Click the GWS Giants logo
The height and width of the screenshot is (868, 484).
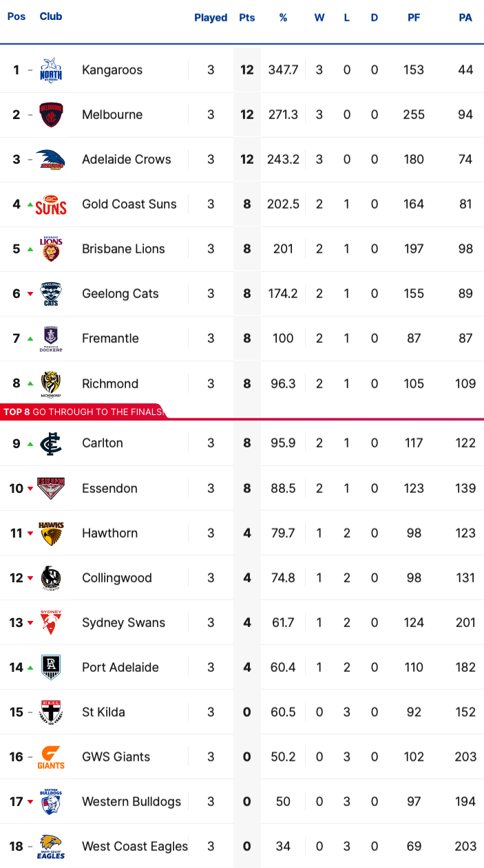[x=51, y=757]
